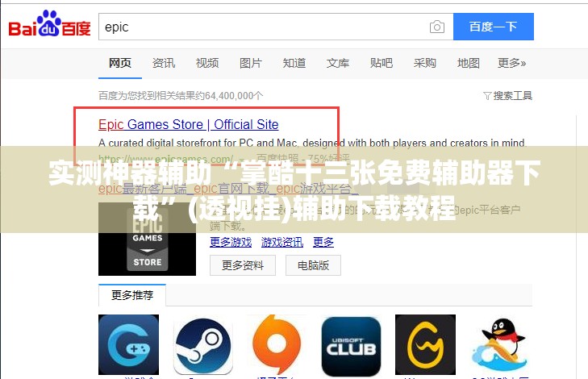The width and height of the screenshot is (588, 379).
Task: Switch to the 资讯 tab
Action: pos(164,63)
